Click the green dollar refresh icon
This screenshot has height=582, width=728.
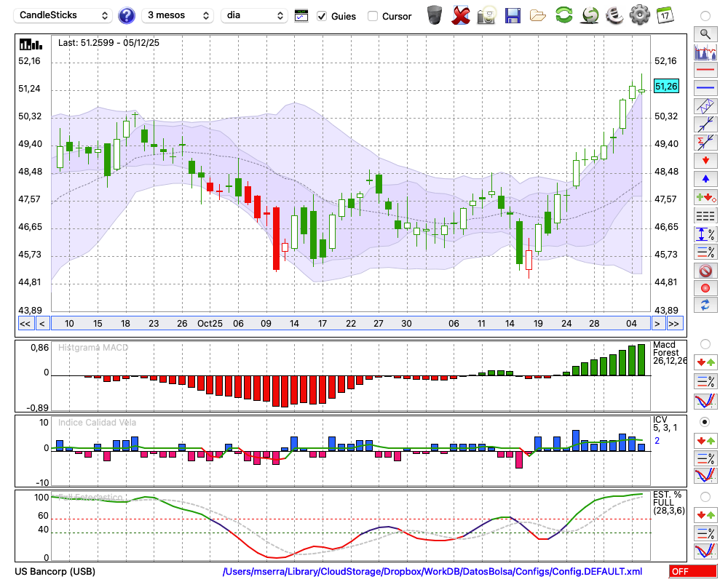[590, 15]
